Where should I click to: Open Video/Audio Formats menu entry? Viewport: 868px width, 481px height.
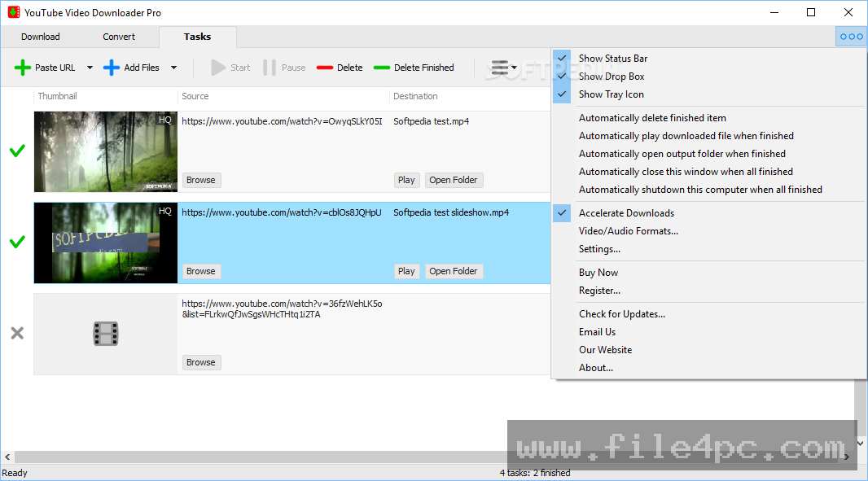629,231
